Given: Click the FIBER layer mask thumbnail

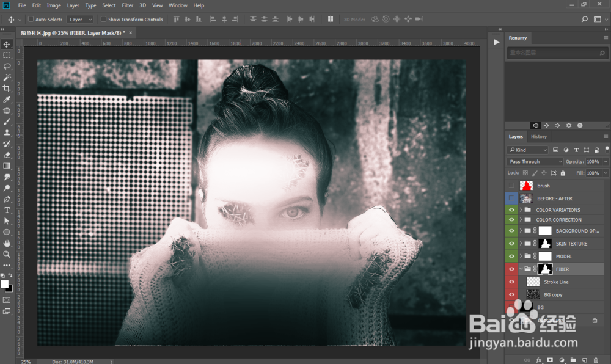Looking at the screenshot, I should [545, 269].
